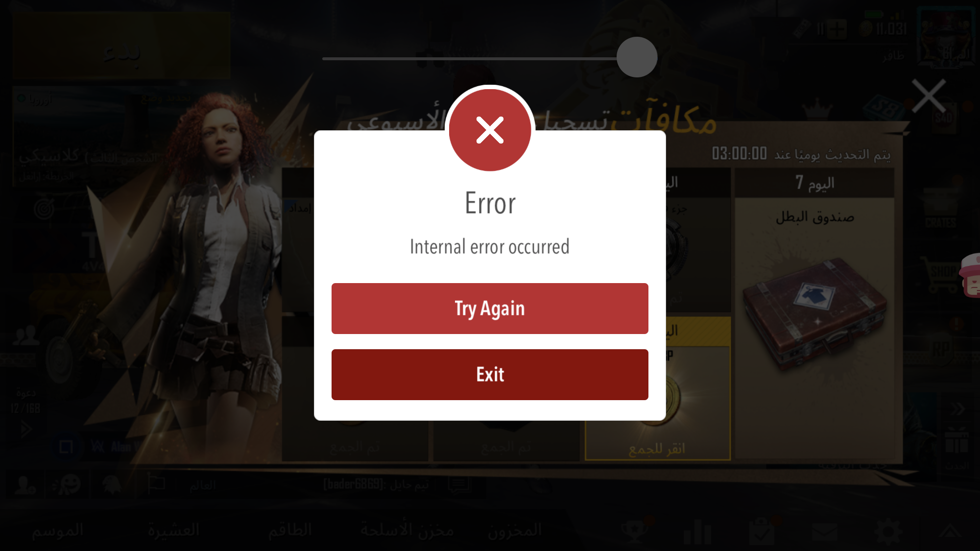Open the mail envelope icon
This screenshot has width=980, height=551.
pyautogui.click(x=824, y=532)
